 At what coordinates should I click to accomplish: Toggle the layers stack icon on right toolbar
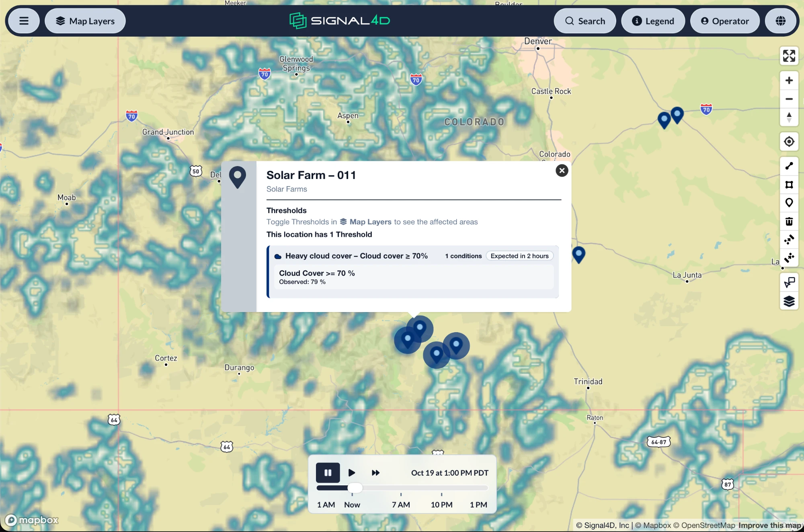point(789,301)
